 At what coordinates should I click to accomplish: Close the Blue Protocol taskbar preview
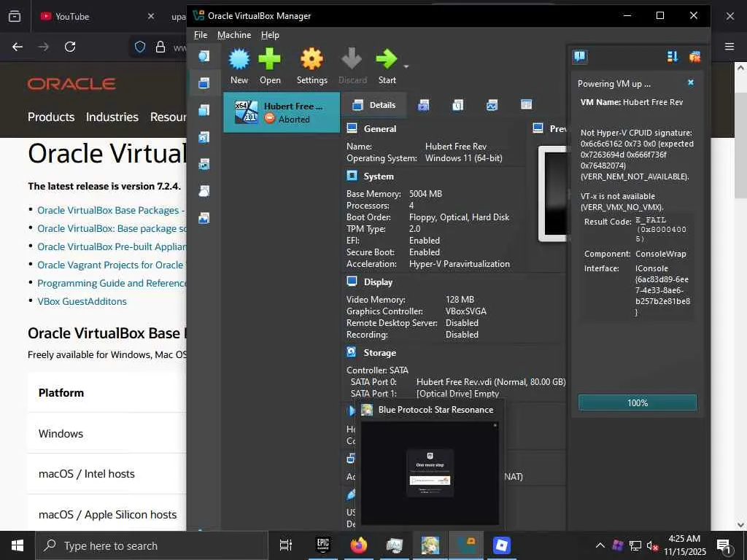(495, 425)
